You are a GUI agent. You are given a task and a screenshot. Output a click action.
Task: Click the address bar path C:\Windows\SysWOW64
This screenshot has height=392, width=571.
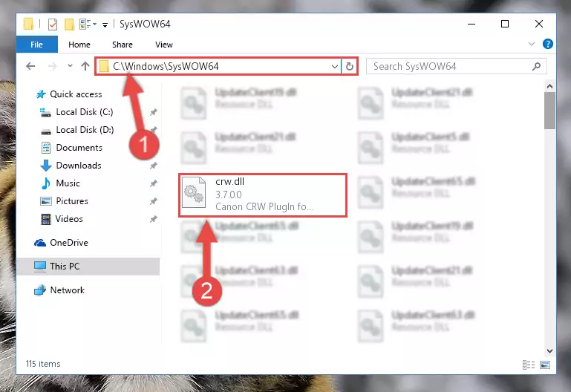[x=166, y=66]
